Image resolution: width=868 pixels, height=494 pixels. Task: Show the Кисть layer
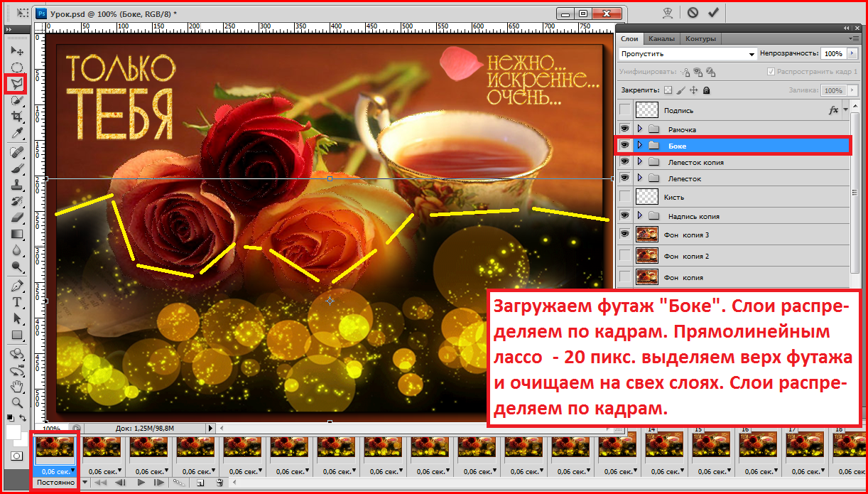(625, 196)
